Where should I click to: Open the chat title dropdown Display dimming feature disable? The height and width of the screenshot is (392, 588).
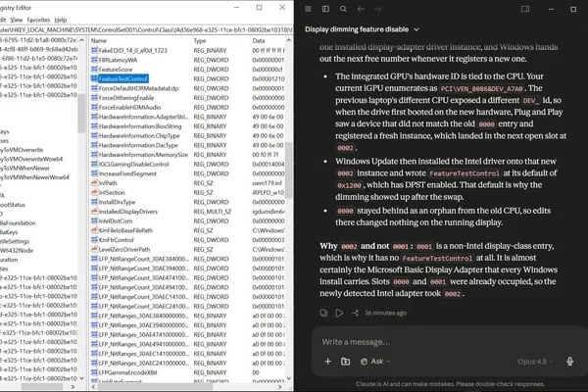point(362,29)
